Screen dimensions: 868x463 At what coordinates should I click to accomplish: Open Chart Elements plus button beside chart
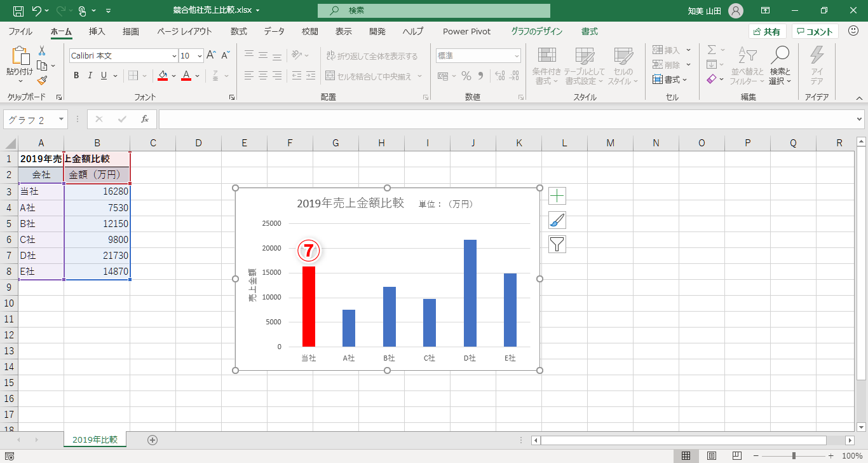[557, 196]
